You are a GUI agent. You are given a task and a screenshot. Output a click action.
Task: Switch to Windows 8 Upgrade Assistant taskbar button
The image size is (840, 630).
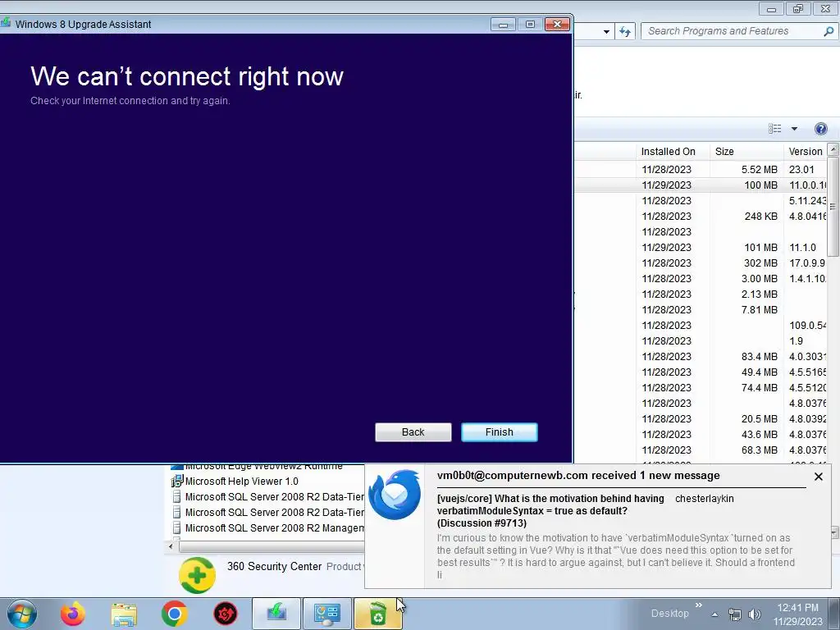276,614
